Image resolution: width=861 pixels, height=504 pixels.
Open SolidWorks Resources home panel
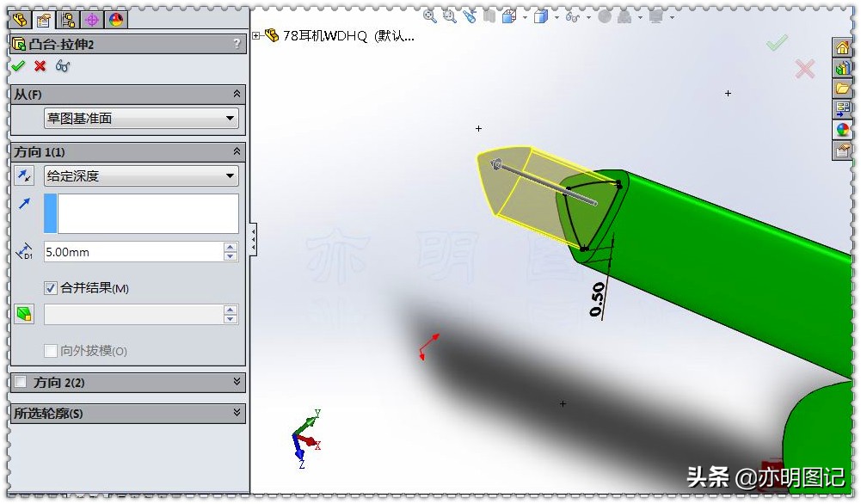click(x=842, y=48)
